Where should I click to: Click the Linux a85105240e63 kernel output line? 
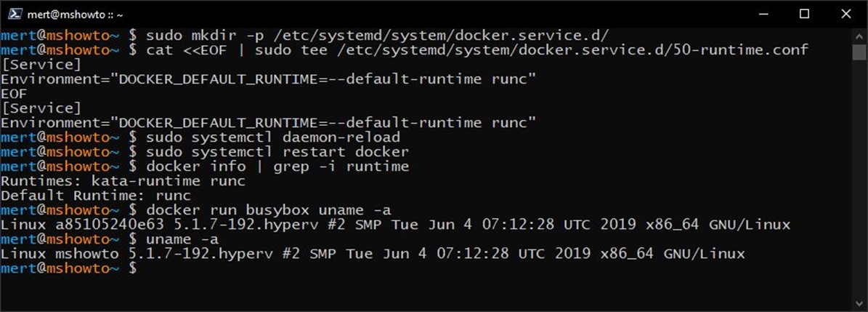coord(395,225)
